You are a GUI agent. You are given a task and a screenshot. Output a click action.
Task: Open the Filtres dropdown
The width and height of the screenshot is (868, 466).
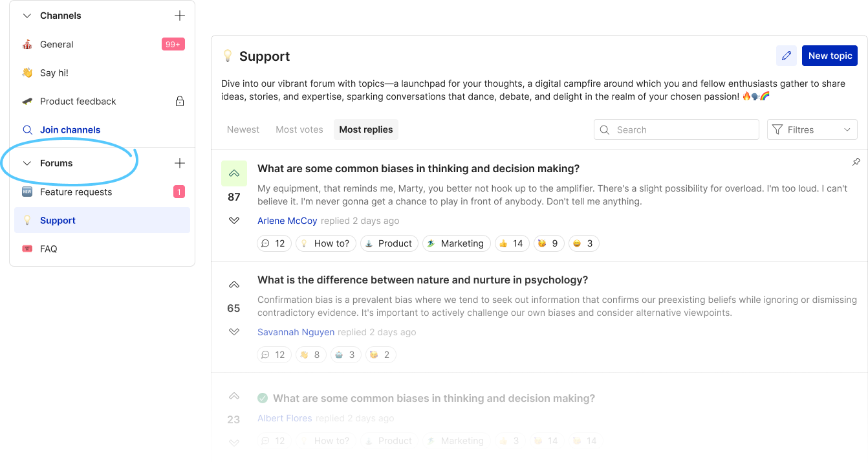(812, 129)
